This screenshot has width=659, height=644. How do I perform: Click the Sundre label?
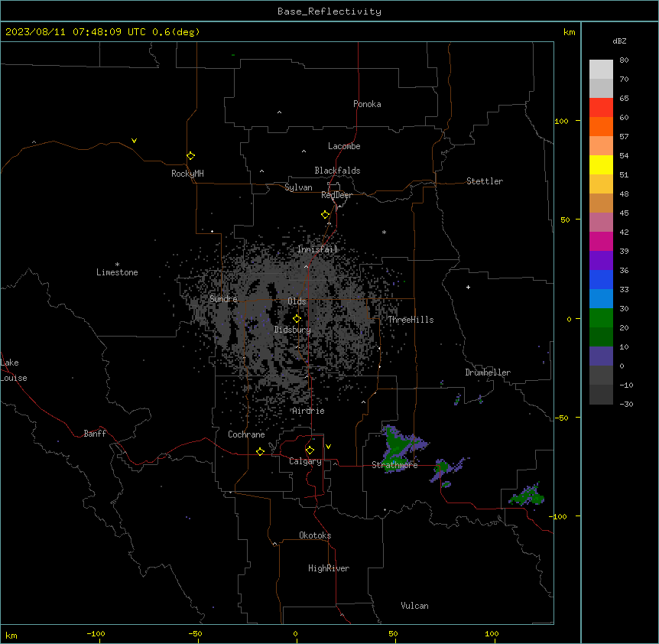[x=223, y=299]
